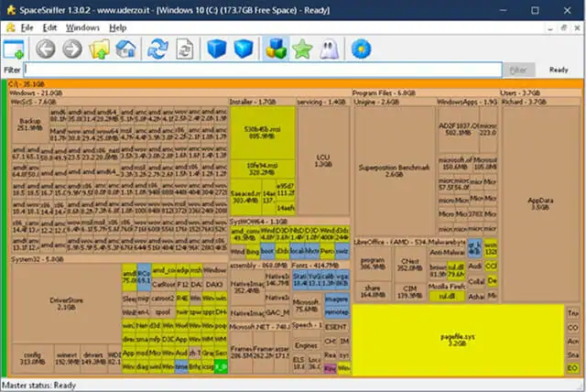Viewport: 586px width, 392px height.
Task: Select the pagefile.sys yellow block
Action: pos(458,340)
